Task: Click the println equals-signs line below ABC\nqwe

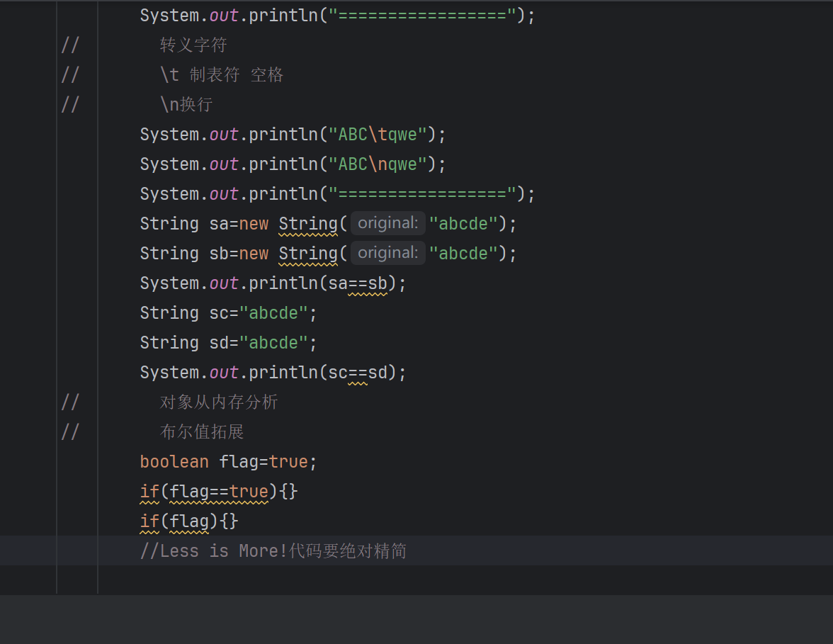Action: [338, 194]
